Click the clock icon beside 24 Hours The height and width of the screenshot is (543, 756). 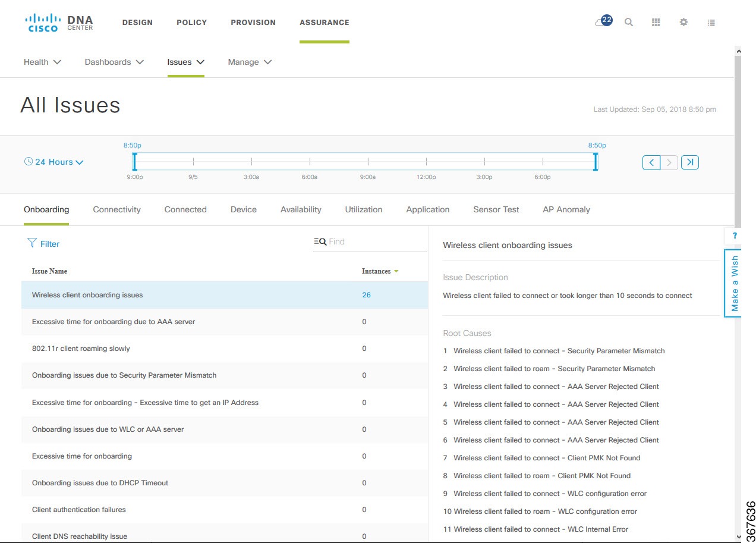28,161
